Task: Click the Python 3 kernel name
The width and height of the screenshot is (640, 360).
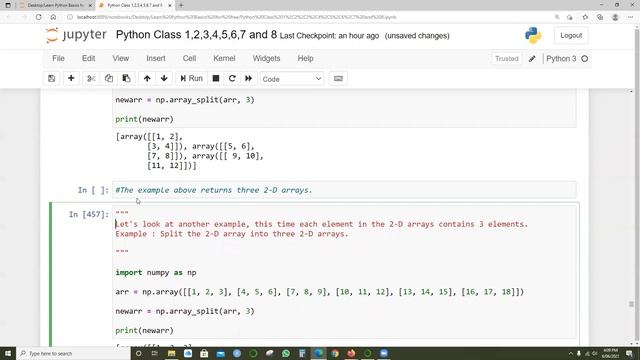Action: coord(561,59)
